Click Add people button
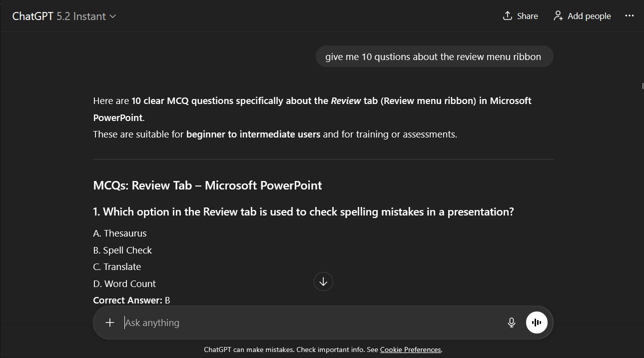 tap(582, 16)
